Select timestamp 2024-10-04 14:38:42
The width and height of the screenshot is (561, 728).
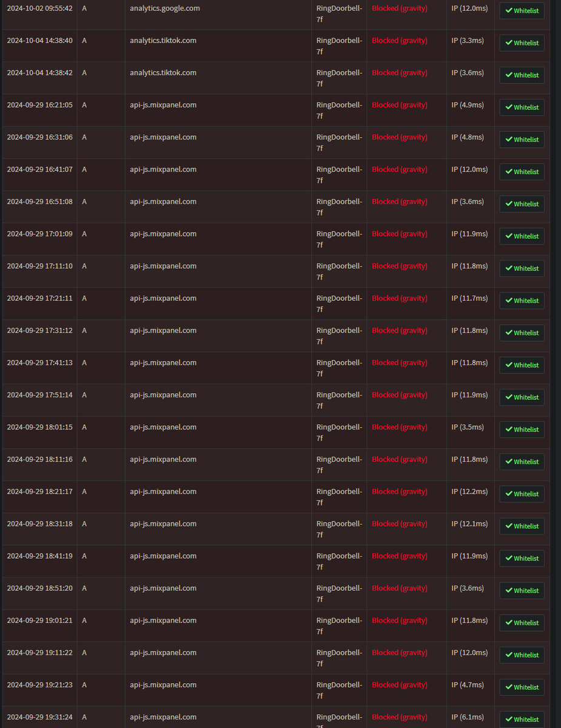point(39,73)
